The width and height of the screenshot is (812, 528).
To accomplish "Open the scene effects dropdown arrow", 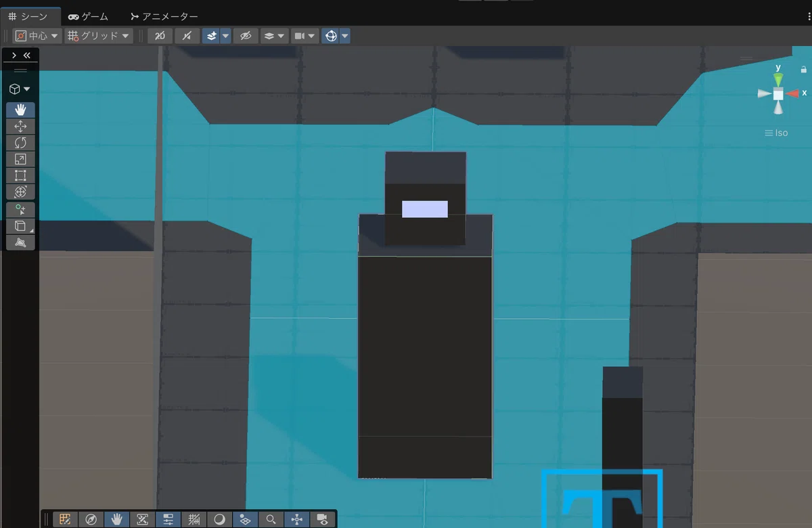I will click(x=225, y=36).
